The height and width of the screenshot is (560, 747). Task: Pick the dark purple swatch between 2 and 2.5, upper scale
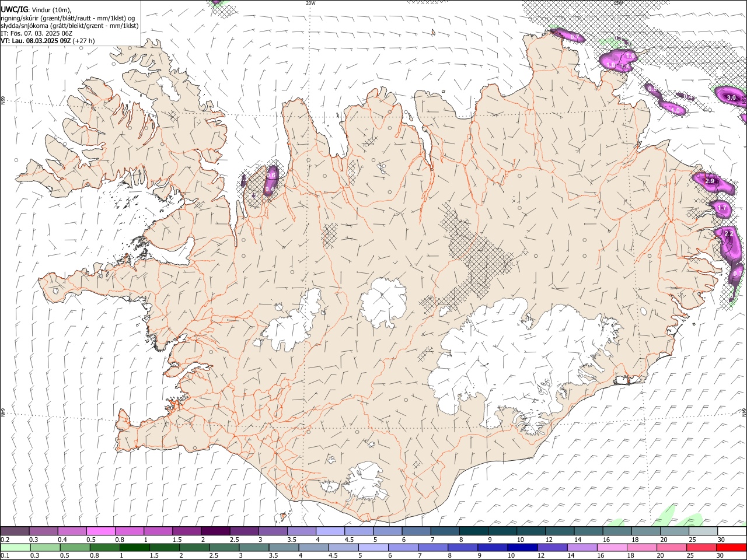(x=215, y=531)
